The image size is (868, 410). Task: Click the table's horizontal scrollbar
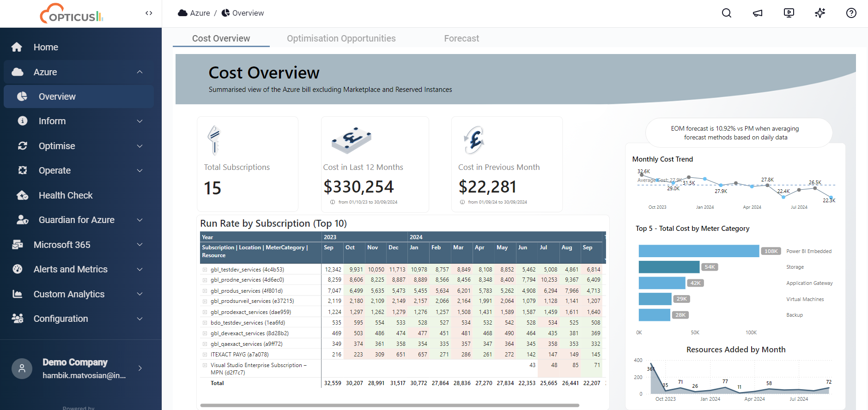click(389, 405)
